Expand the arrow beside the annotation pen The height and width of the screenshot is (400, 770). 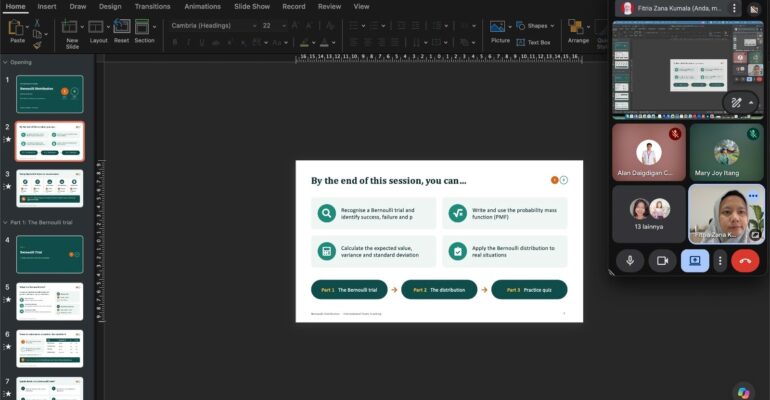pos(751,103)
